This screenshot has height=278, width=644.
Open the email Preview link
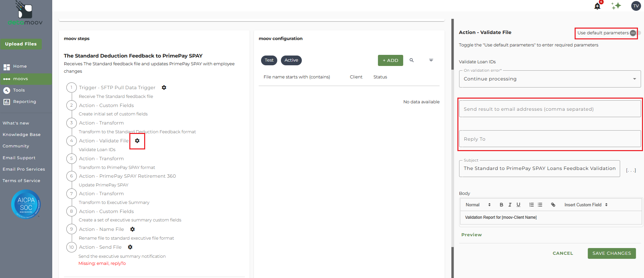tap(472, 235)
